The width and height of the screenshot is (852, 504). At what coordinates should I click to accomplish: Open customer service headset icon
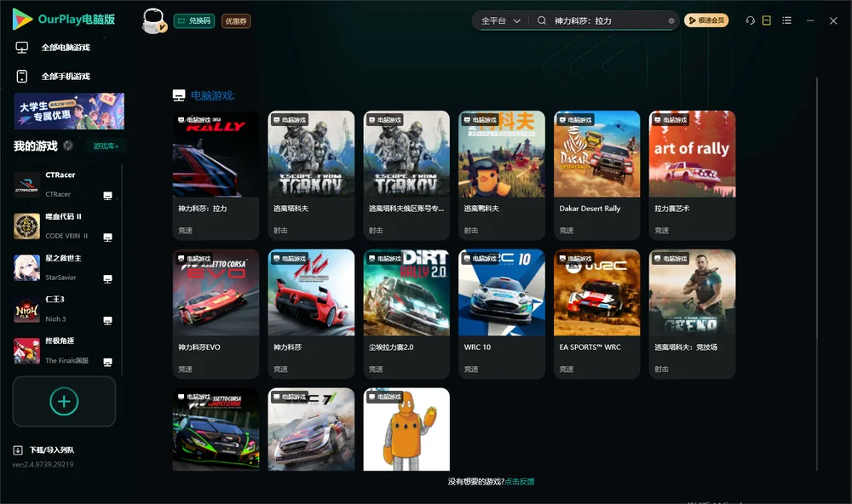(751, 20)
